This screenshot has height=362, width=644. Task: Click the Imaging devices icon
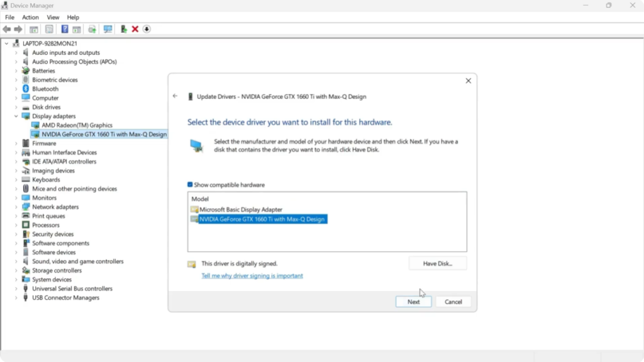25,171
